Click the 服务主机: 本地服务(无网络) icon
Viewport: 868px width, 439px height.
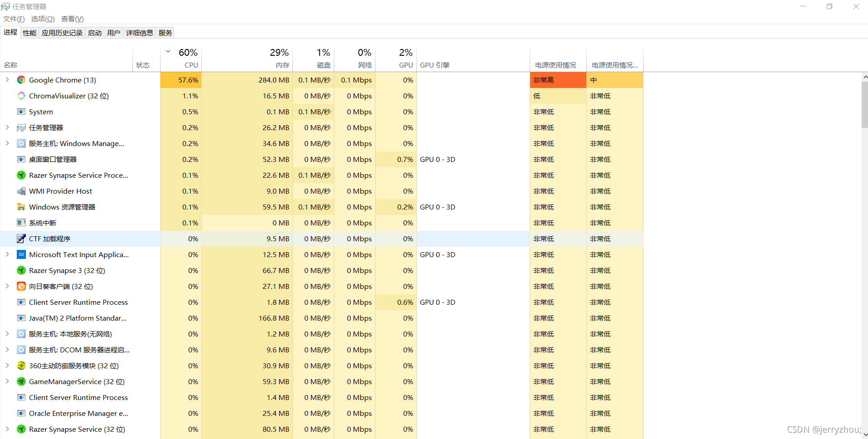[x=21, y=334]
